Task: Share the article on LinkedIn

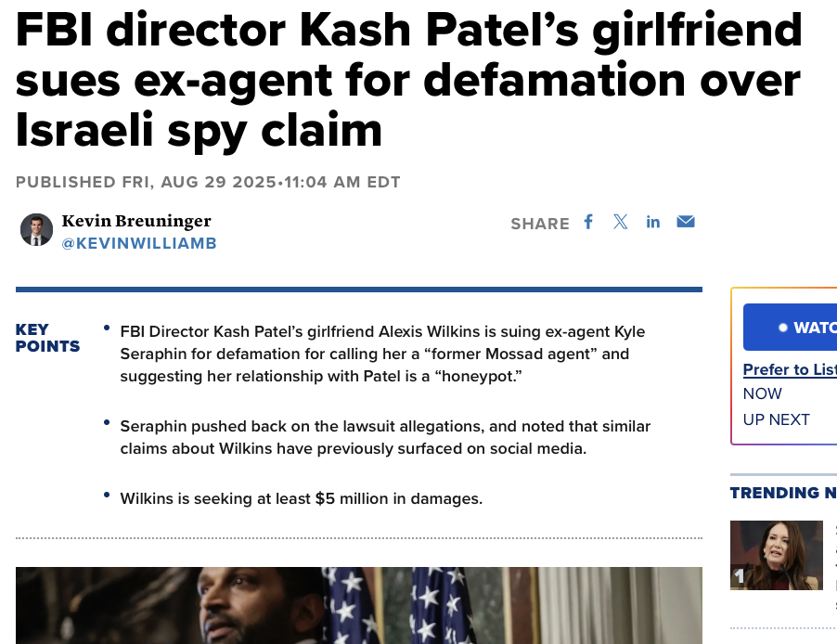Action: tap(653, 222)
